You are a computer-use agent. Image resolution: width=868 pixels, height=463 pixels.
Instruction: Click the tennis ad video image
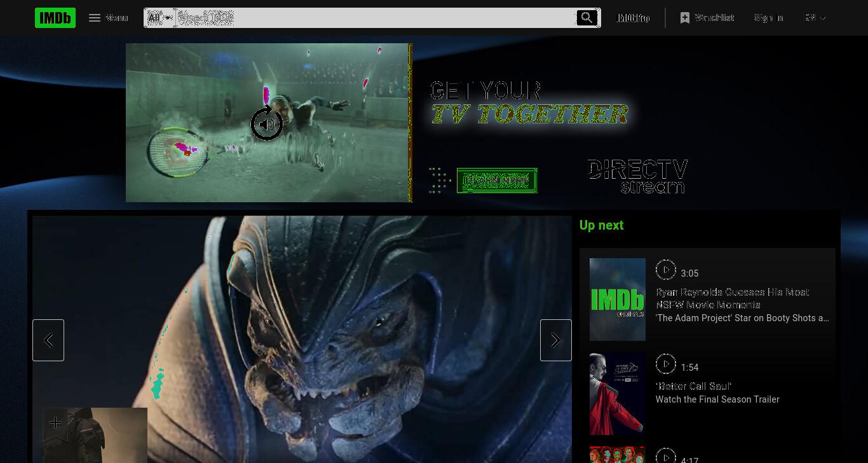[x=268, y=123]
